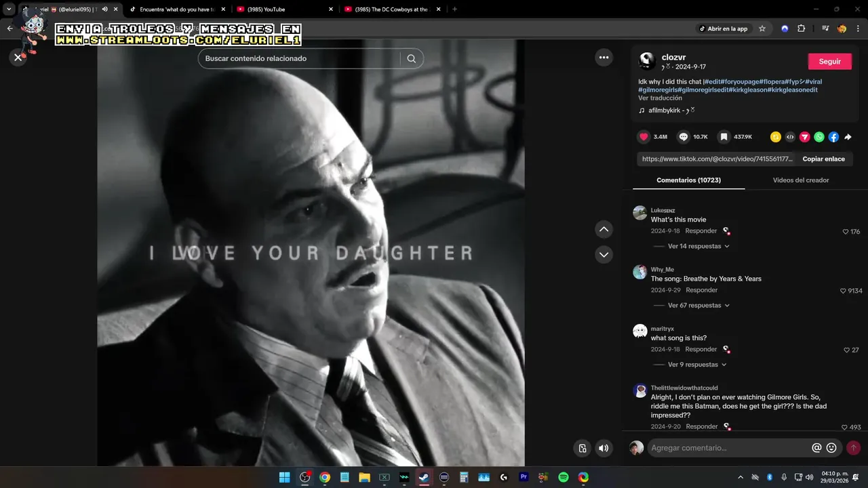Open Premiere Pro from the taskbar

coord(524,477)
